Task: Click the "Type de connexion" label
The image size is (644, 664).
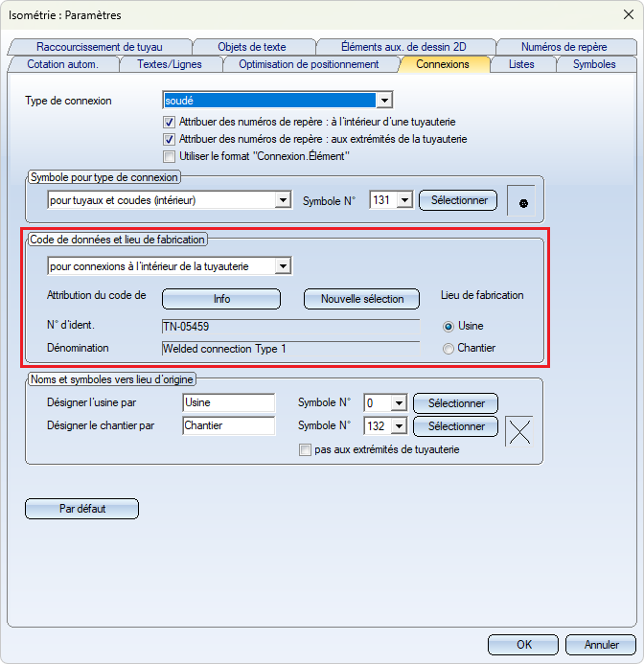Action: click(x=68, y=101)
